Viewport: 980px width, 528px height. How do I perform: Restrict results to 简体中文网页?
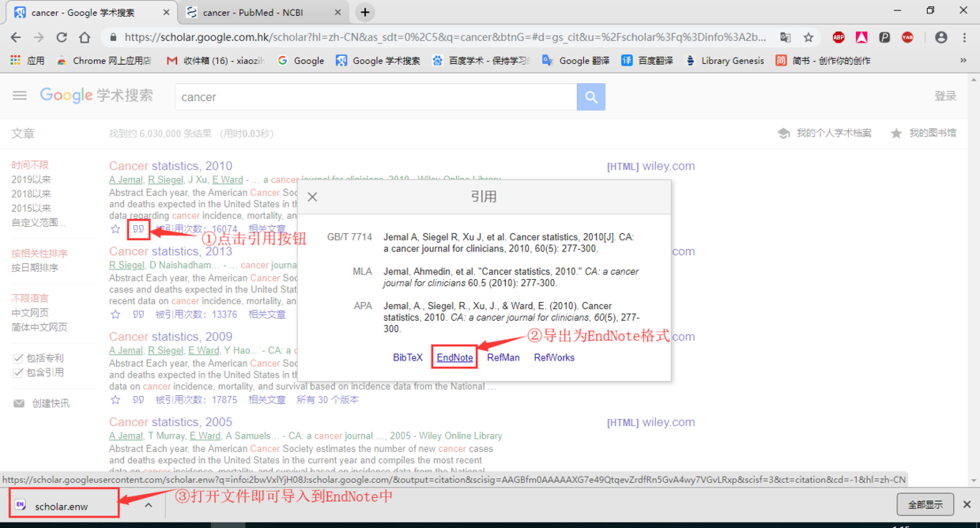pyautogui.click(x=40, y=326)
